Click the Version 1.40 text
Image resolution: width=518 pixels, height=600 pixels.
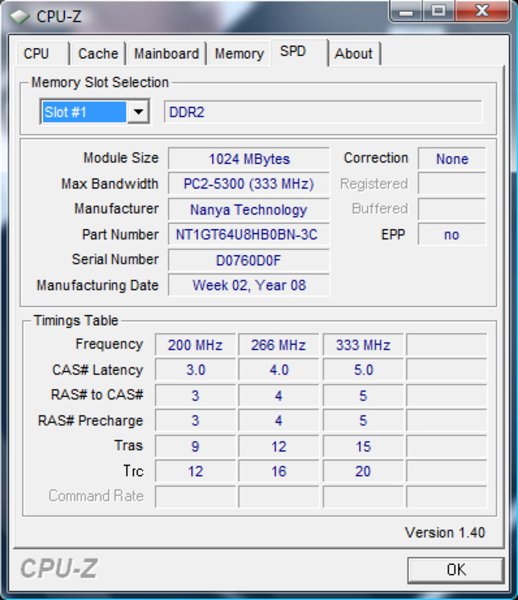coord(445,532)
